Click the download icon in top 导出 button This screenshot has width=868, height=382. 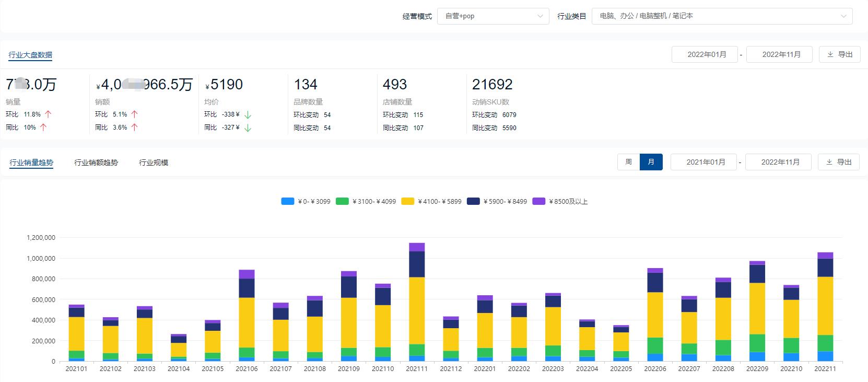(830, 54)
